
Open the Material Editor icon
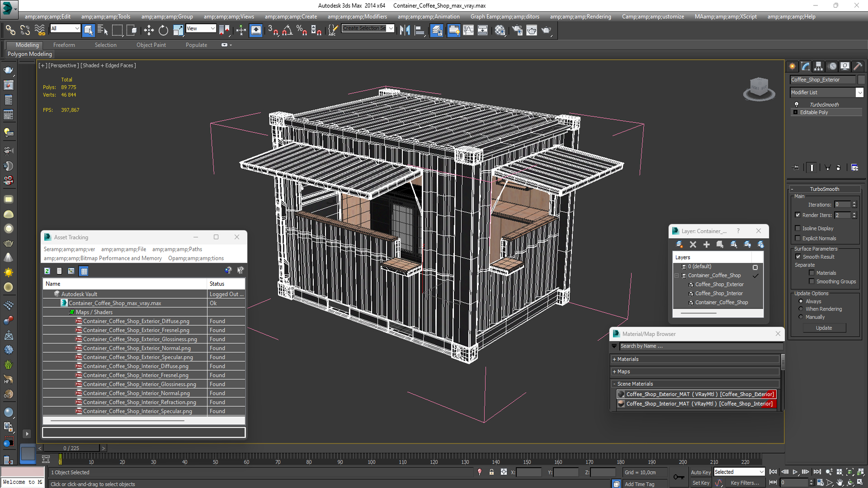click(500, 30)
